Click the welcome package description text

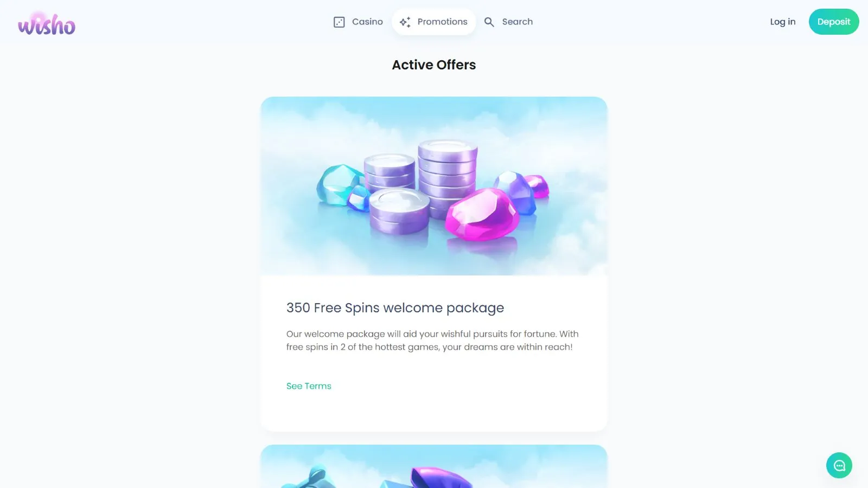click(x=432, y=341)
